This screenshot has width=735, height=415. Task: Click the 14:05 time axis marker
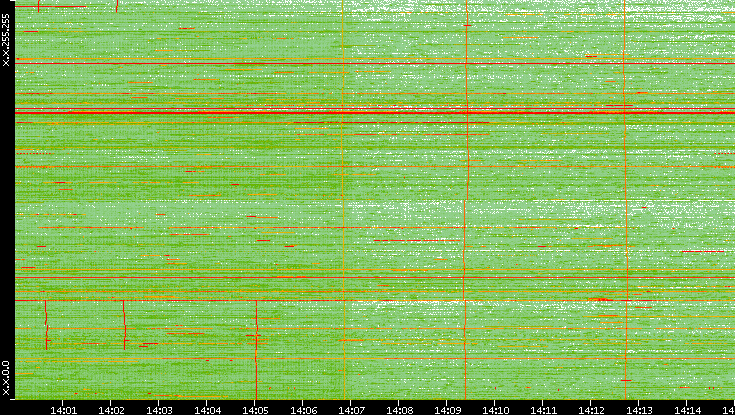point(256,408)
